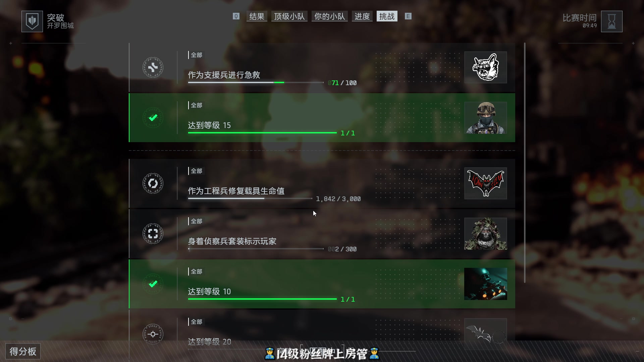Click the challenge list scrollbar

525,163
